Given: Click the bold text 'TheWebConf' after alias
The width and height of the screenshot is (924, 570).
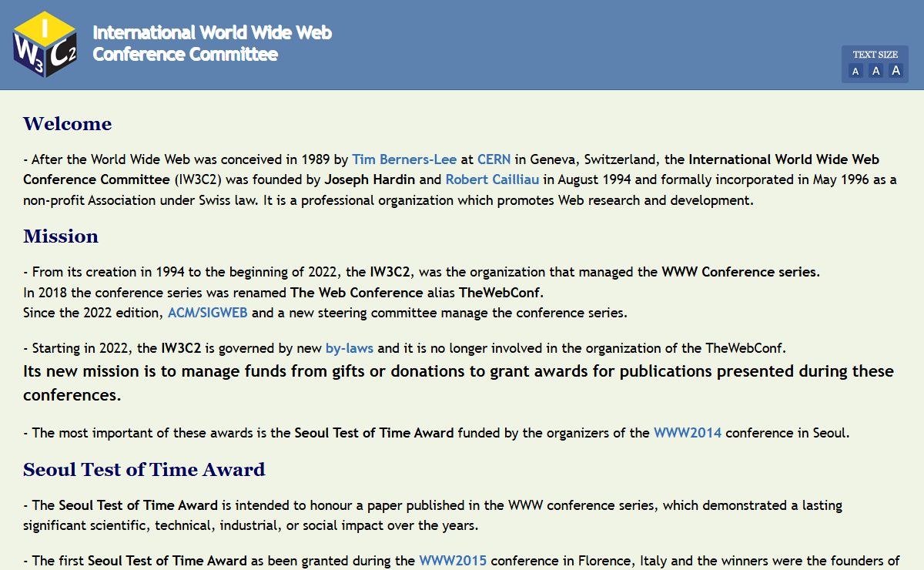Looking at the screenshot, I should pyautogui.click(x=500, y=293).
